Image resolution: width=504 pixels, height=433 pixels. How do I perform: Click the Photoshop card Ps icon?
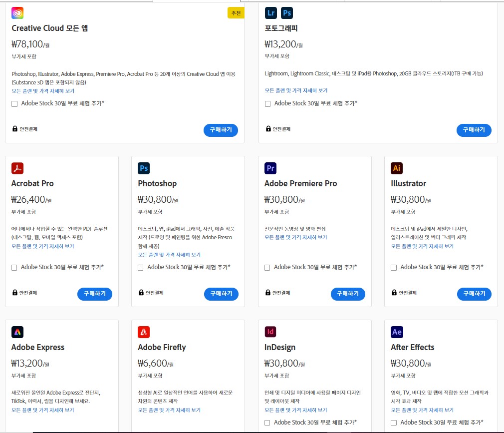(144, 168)
